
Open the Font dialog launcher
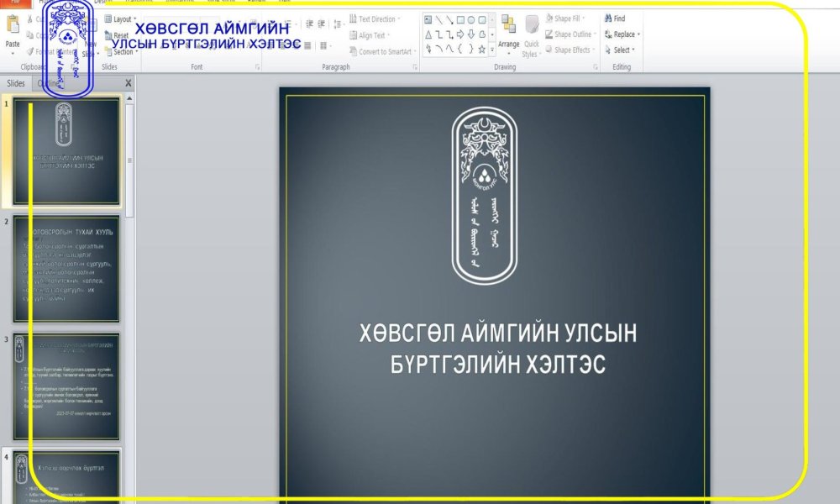(x=258, y=67)
